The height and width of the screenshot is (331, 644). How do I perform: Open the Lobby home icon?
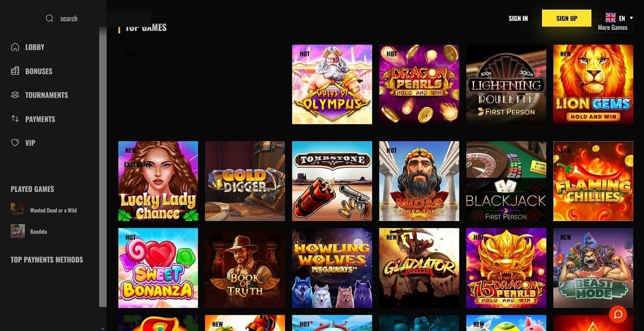(x=15, y=47)
